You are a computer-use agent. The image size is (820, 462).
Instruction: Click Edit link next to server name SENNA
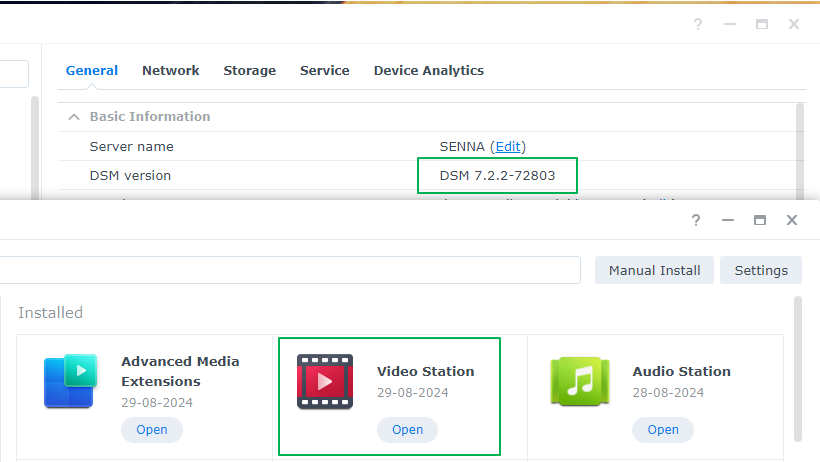[508, 147]
